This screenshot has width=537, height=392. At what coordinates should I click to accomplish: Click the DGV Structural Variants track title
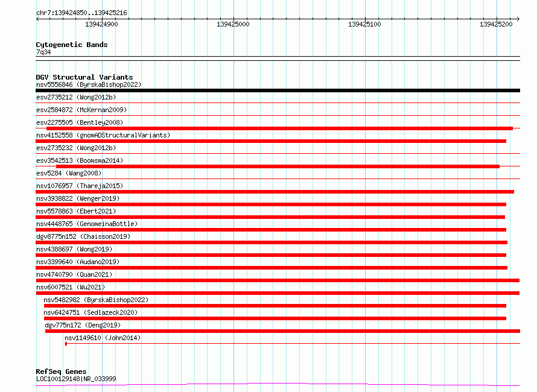point(84,77)
